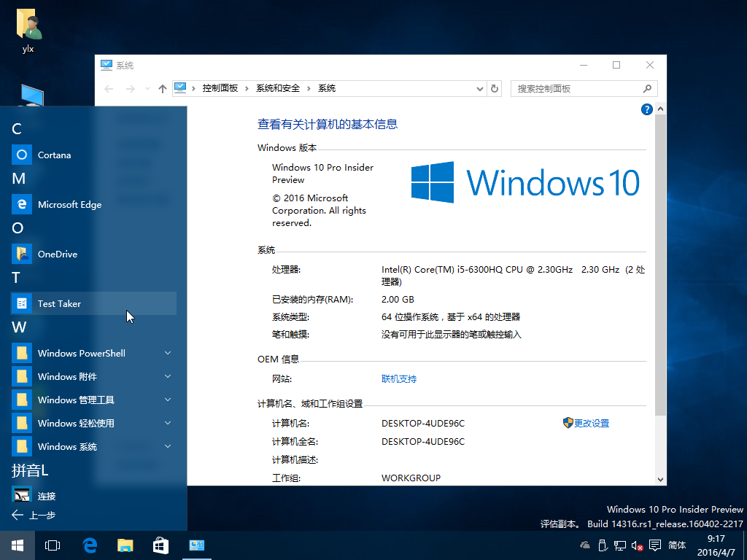
Task: Click the 更改设置 link
Action: 591,424
